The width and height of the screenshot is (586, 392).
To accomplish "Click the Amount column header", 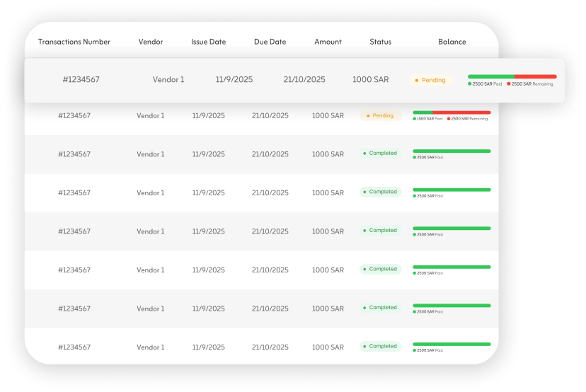I will 328,42.
